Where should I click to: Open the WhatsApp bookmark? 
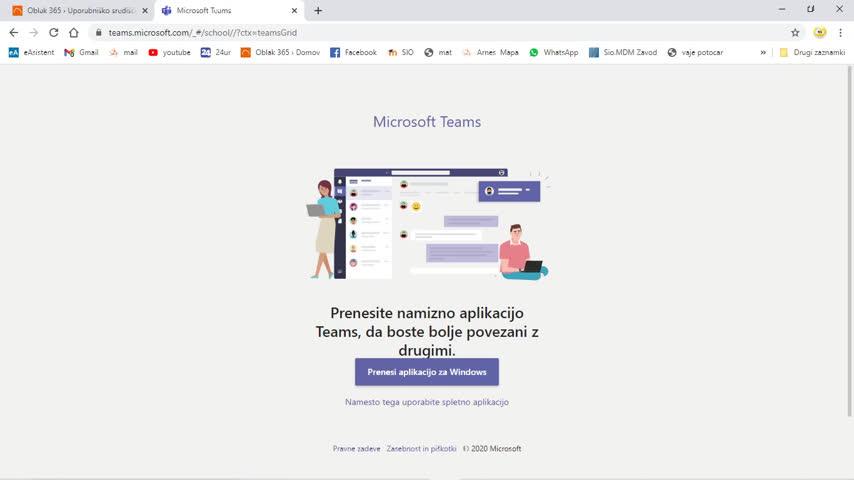554,52
